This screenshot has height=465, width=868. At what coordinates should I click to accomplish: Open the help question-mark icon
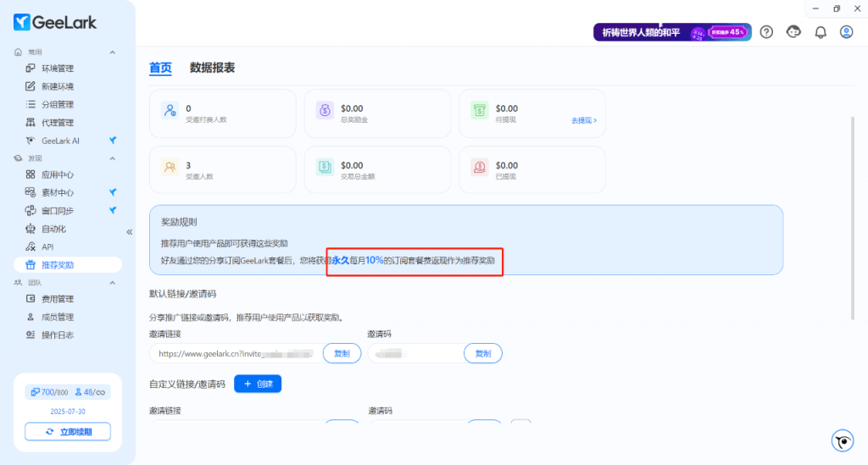point(766,32)
